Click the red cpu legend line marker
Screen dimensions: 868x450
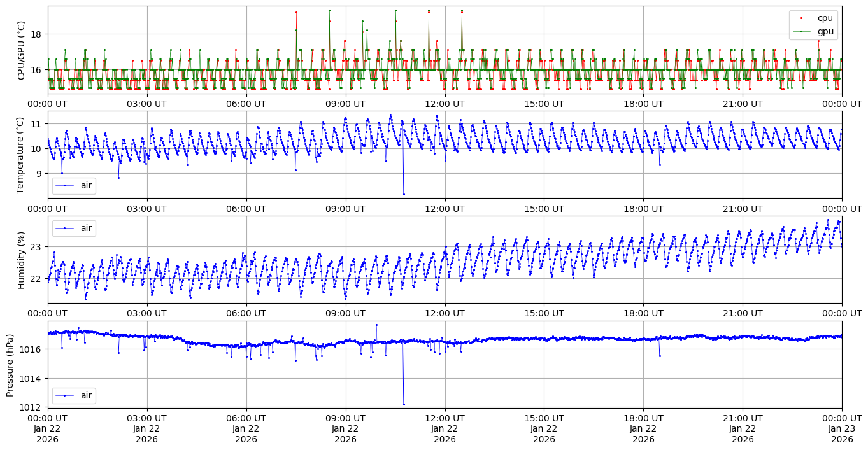(x=802, y=18)
